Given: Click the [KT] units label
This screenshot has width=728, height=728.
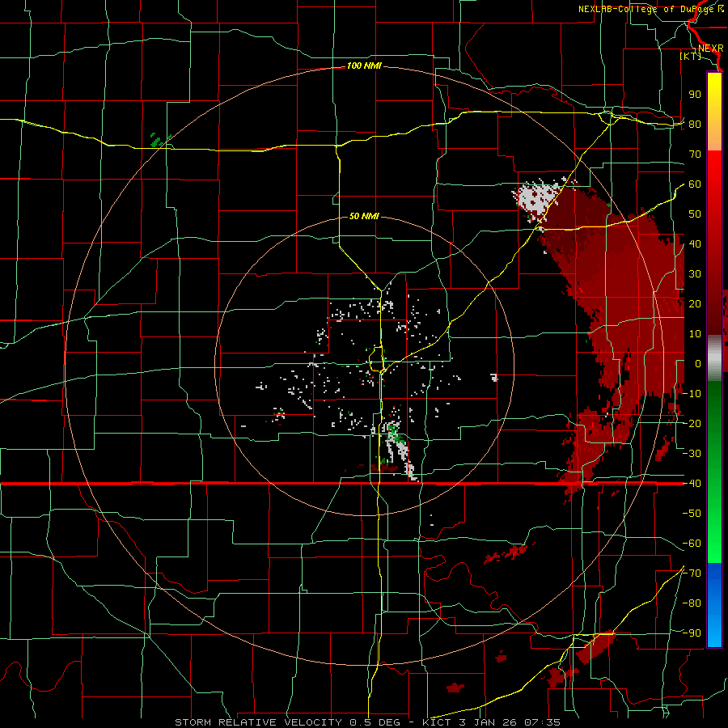Looking at the screenshot, I should (690, 56).
